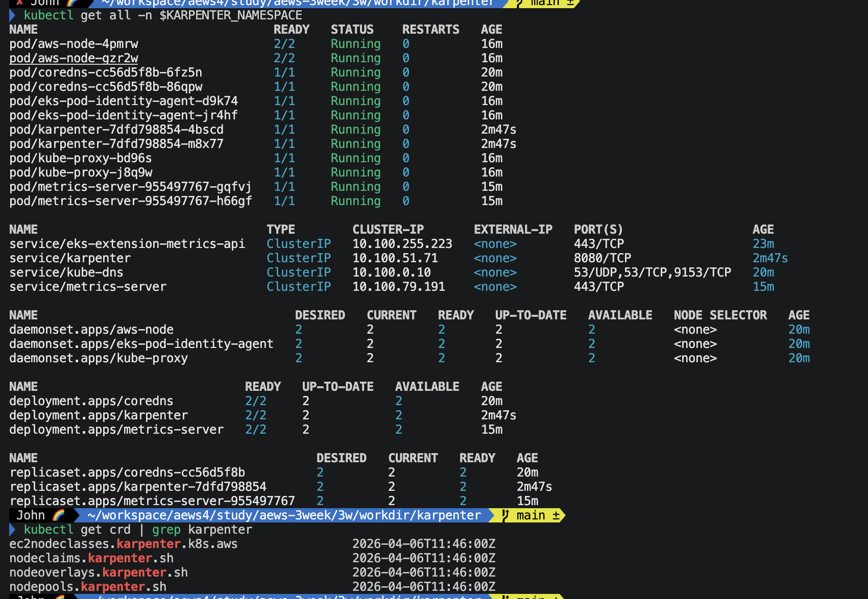Click ec2nodeclasses.karpenter.k8s.aws CRD
Viewport: 868px width, 599px height.
point(124,544)
